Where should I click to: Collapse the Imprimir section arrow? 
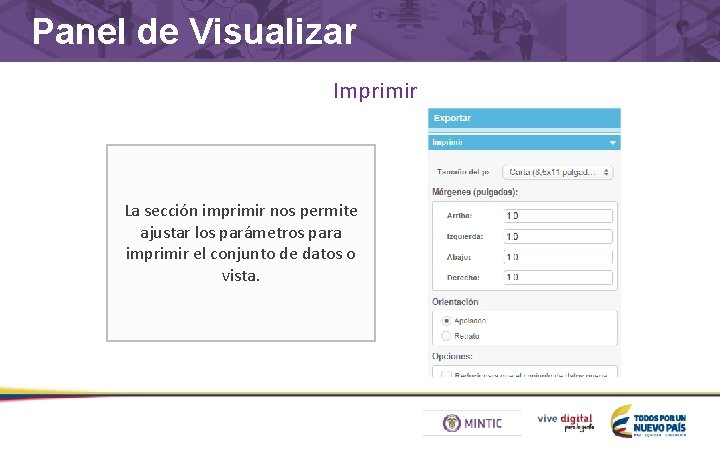click(613, 143)
